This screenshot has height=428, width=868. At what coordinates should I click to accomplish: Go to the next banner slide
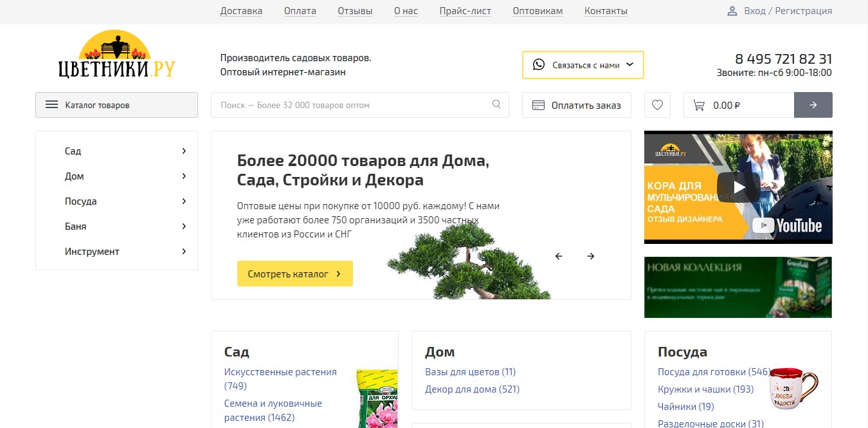click(591, 256)
